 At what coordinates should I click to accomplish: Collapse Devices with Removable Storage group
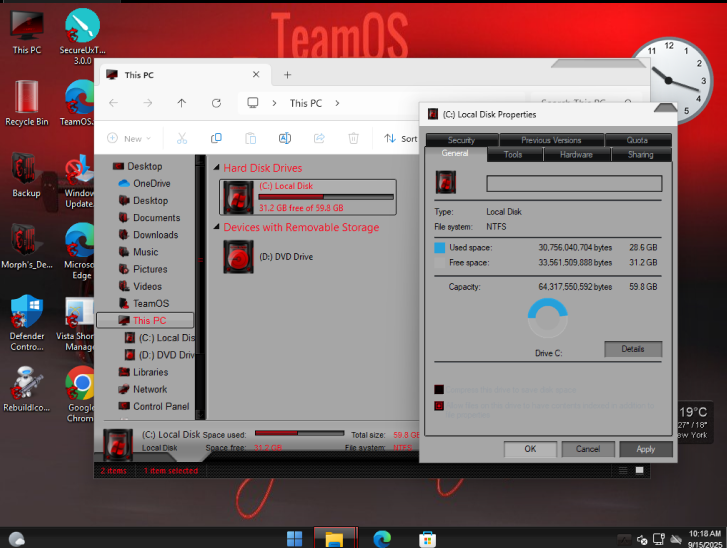tap(217, 226)
